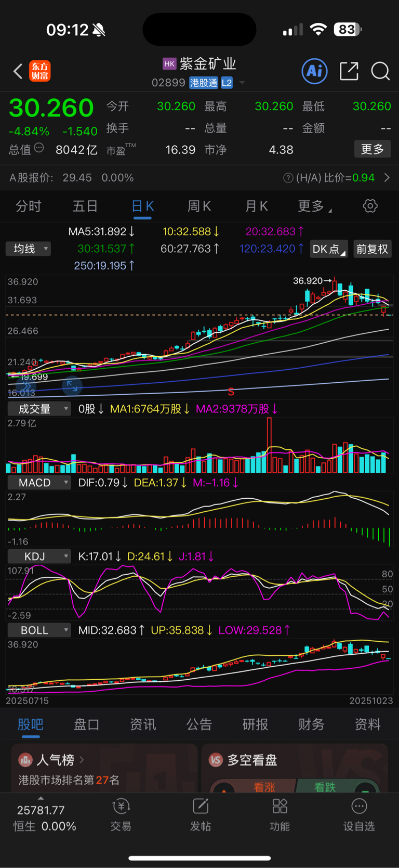The width and height of the screenshot is (399, 868).
Task: Open the search magnifier icon
Action: (x=380, y=71)
